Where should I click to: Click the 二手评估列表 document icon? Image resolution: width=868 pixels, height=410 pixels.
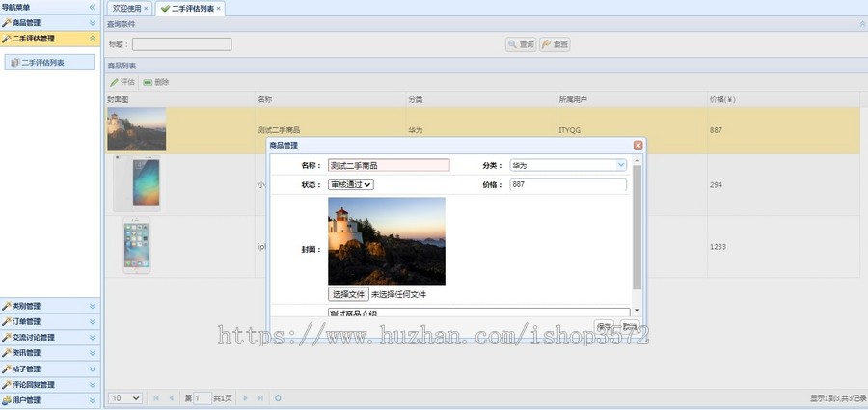tap(15, 63)
